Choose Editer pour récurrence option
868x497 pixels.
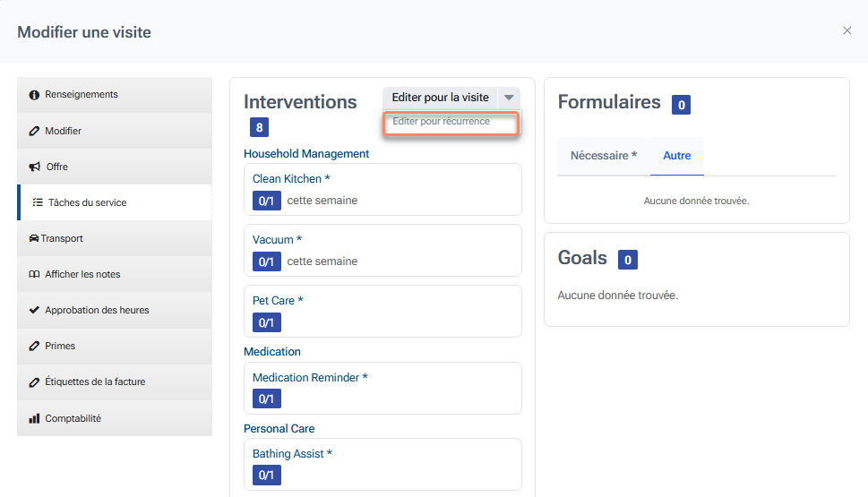coord(451,122)
